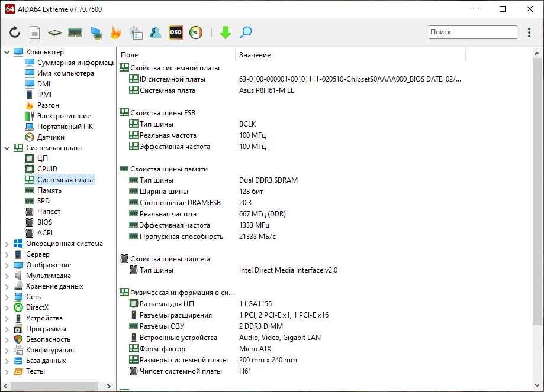Select Чипсет tree item
Screen dimensions: 544x392
click(x=43, y=212)
